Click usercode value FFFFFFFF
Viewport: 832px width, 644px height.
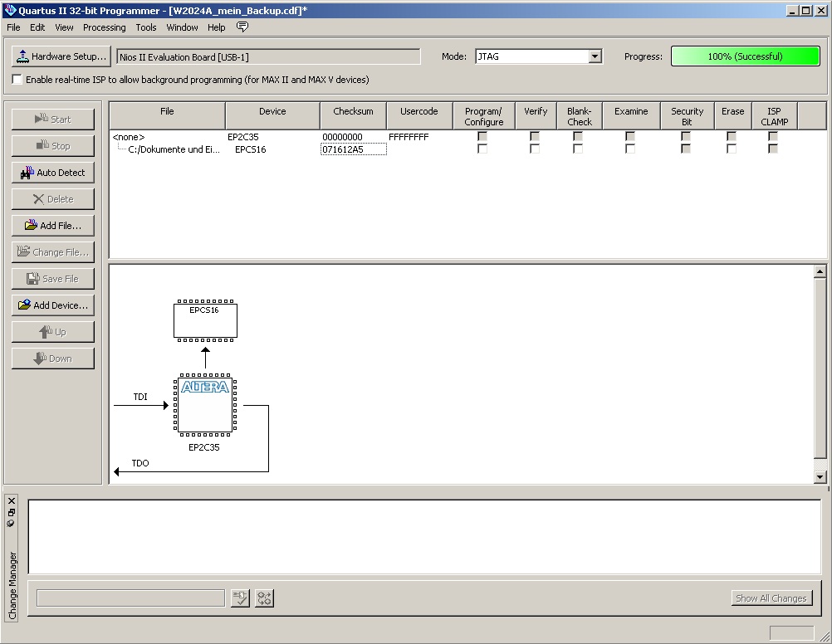(409, 137)
